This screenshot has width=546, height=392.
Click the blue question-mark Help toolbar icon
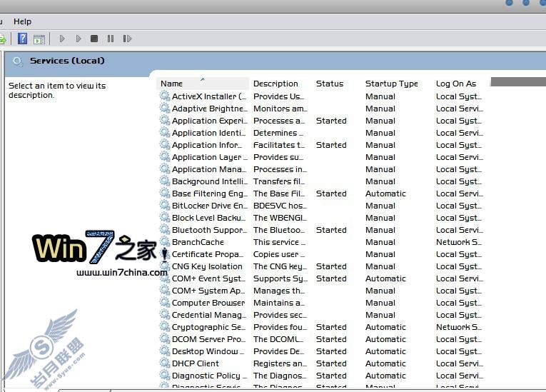coord(22,39)
